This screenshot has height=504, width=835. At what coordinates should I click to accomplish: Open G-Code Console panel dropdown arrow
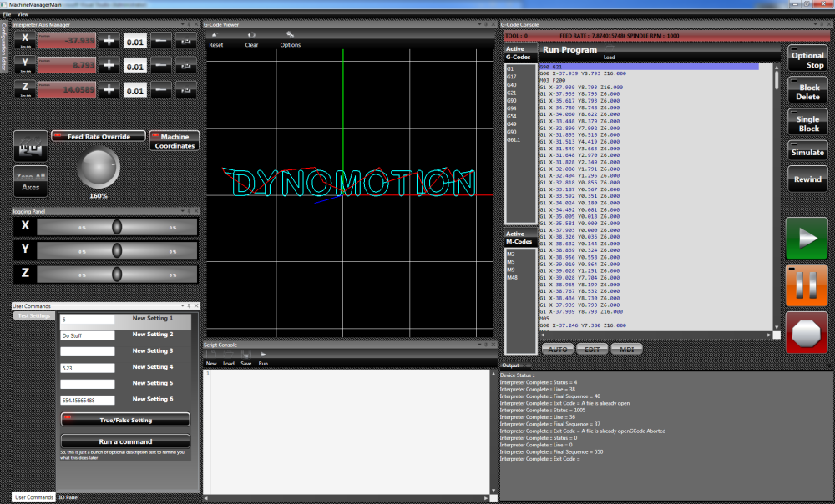pyautogui.click(x=815, y=24)
